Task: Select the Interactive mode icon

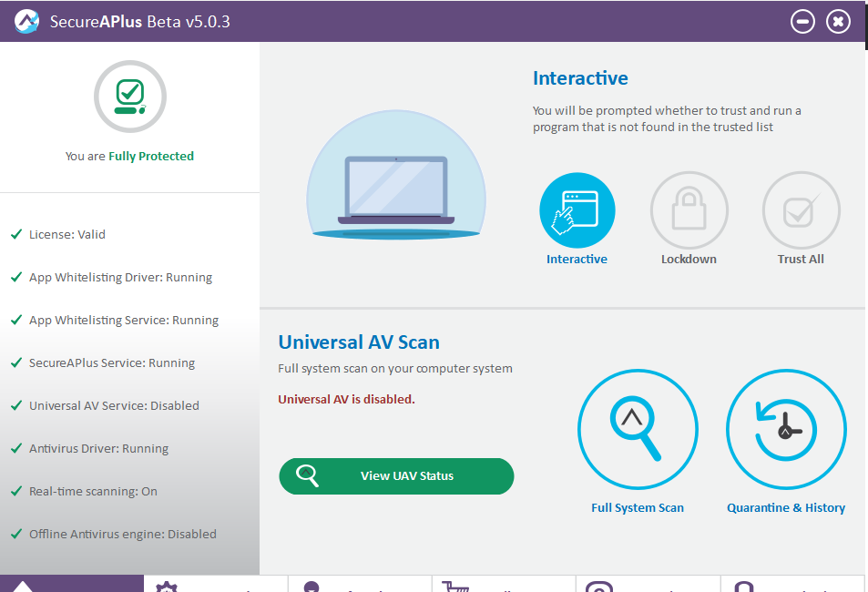Action: 577,210
